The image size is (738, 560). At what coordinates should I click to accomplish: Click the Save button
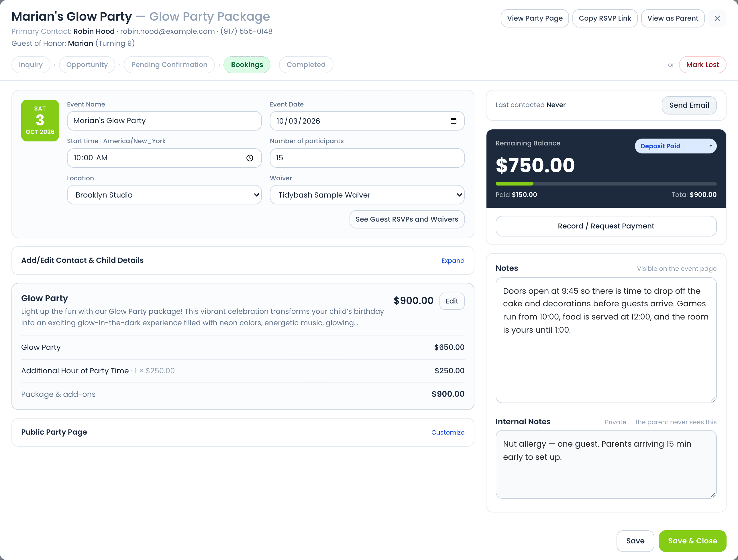(x=635, y=541)
